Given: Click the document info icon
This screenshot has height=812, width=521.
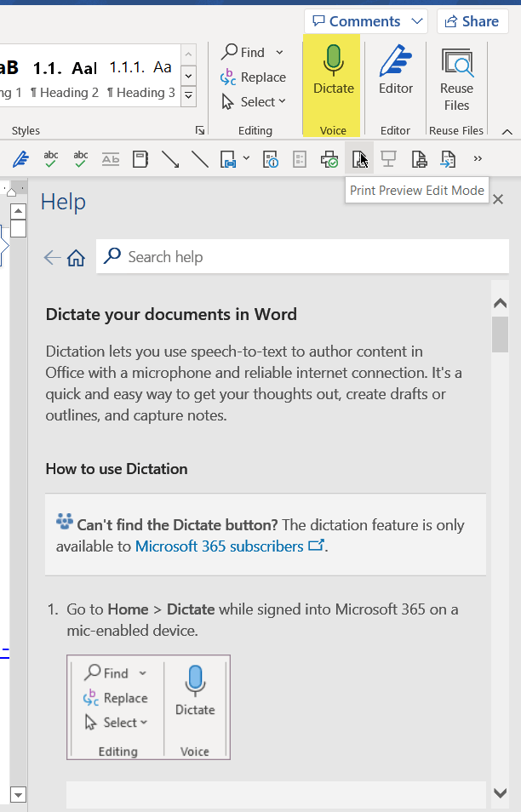Looking at the screenshot, I should click(271, 159).
